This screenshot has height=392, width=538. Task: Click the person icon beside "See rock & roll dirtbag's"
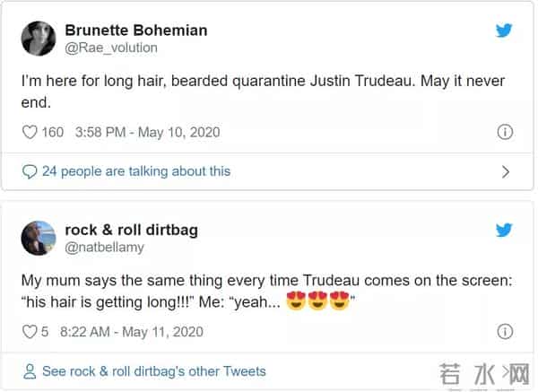tap(30, 371)
